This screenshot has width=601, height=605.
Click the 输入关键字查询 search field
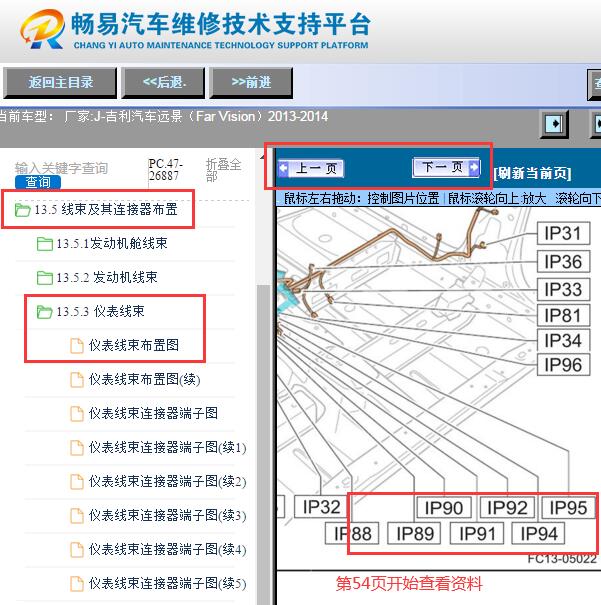pos(61,168)
